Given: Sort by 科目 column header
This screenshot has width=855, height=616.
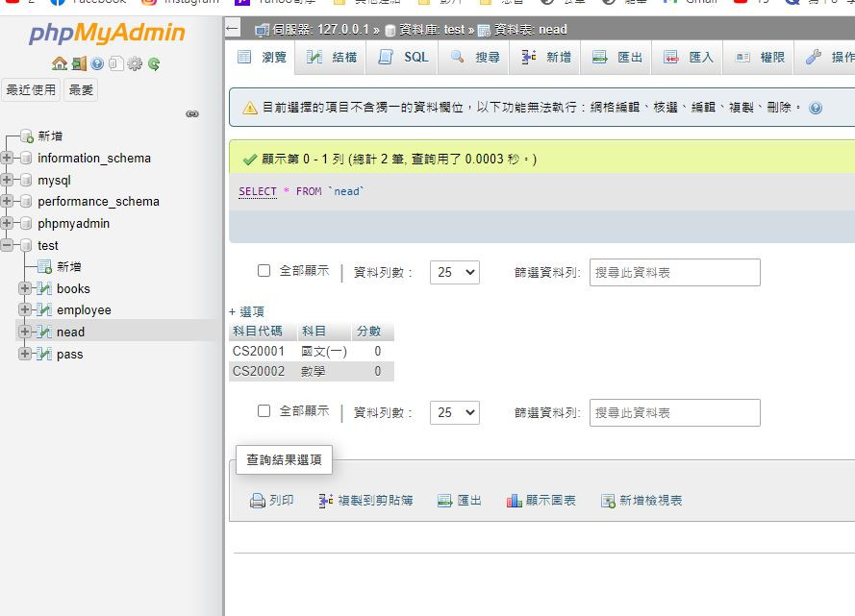Looking at the screenshot, I should [x=314, y=332].
